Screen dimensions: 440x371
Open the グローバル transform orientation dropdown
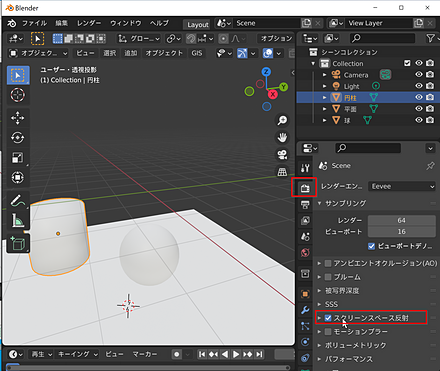point(139,39)
